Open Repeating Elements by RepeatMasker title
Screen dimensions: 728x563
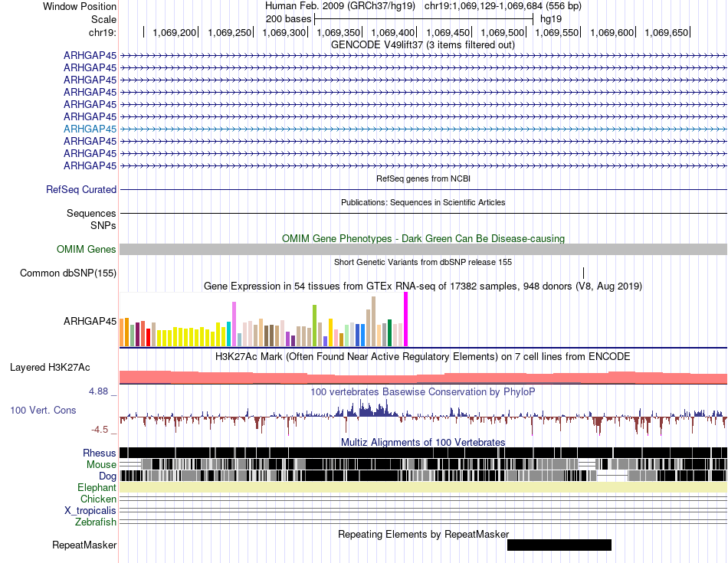tap(424, 535)
